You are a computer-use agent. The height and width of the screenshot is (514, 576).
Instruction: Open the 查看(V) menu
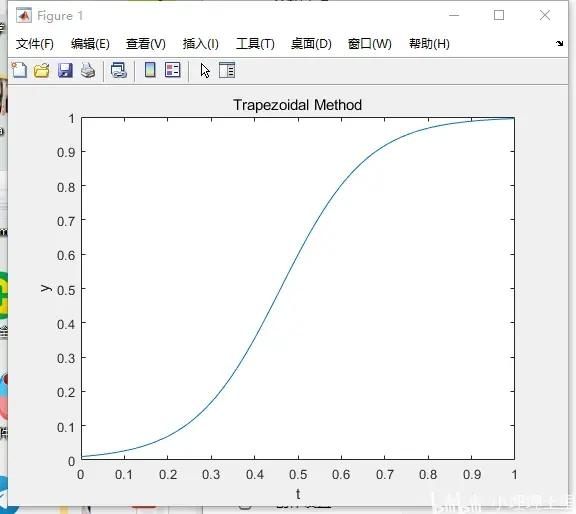pyautogui.click(x=145, y=44)
